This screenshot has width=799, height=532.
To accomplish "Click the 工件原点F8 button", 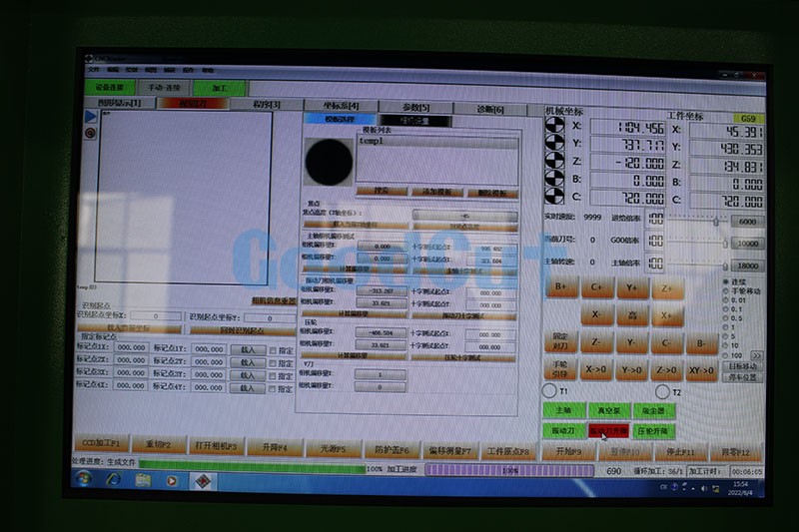I will point(508,451).
